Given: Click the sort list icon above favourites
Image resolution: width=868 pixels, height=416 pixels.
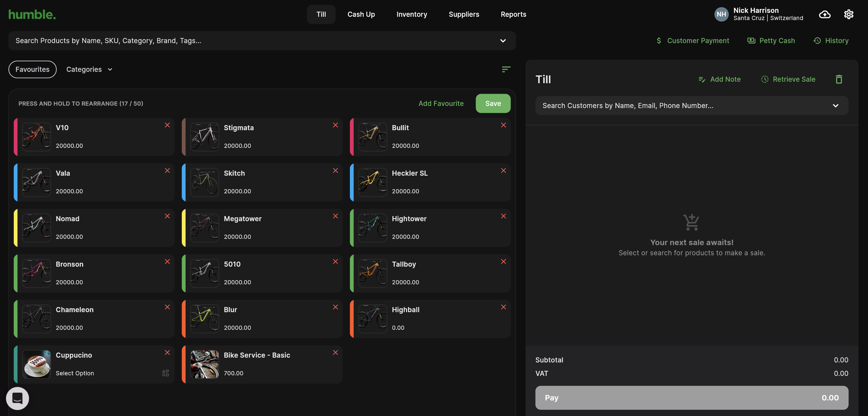Looking at the screenshot, I should (x=506, y=69).
